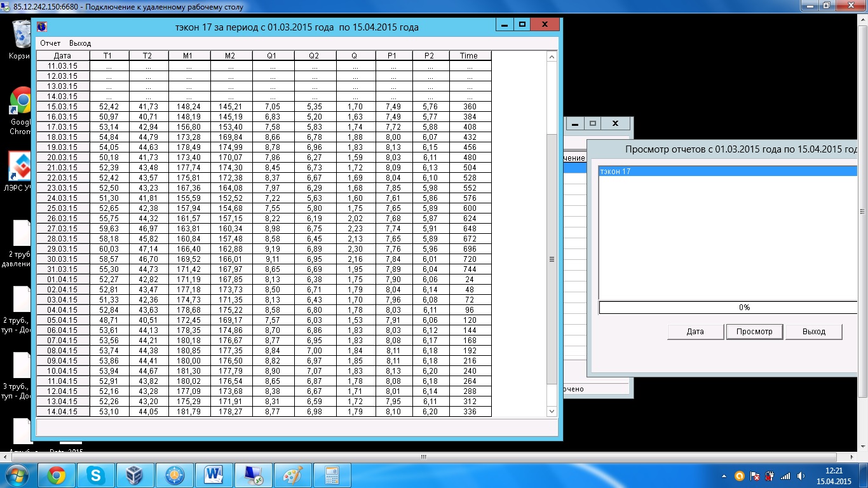Click the M1 column header
868x488 pixels.
pos(189,56)
